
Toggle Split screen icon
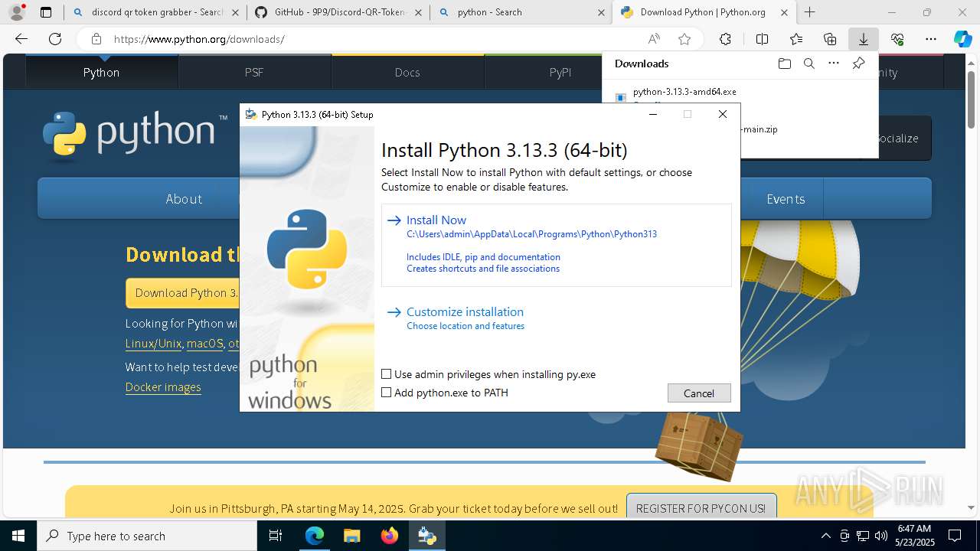tap(762, 39)
